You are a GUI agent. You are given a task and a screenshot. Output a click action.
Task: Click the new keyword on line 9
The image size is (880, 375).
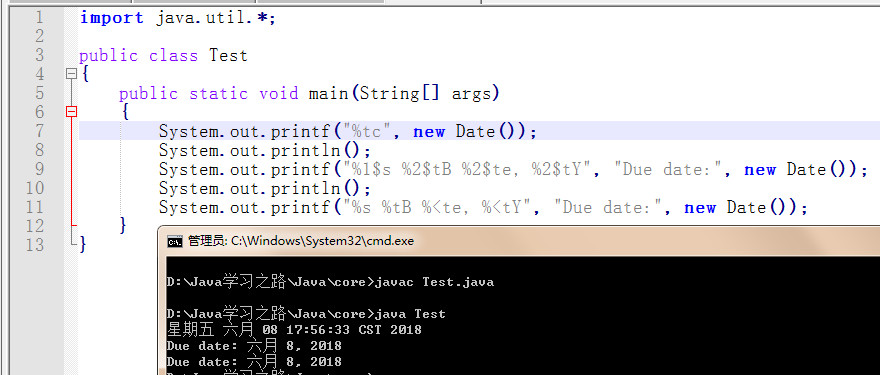pos(760,170)
